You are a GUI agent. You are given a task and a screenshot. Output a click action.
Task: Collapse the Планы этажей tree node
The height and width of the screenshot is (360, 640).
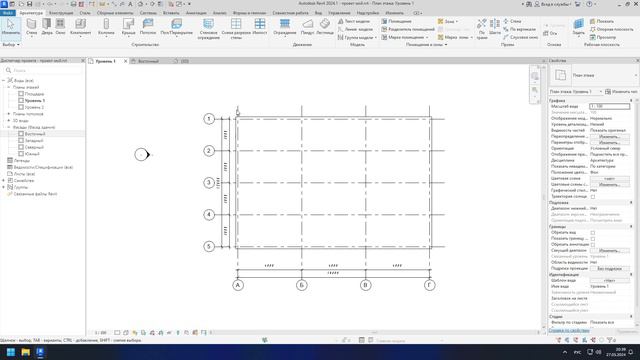9,87
